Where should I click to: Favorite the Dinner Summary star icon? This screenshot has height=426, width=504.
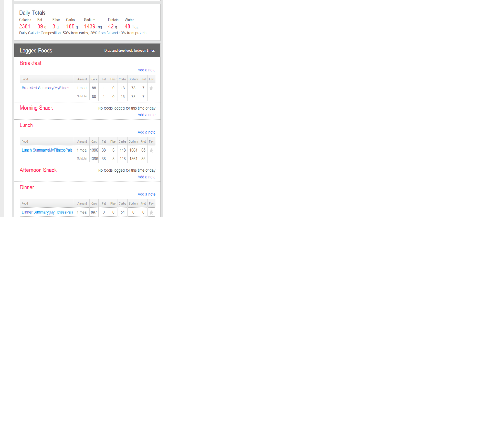(151, 212)
